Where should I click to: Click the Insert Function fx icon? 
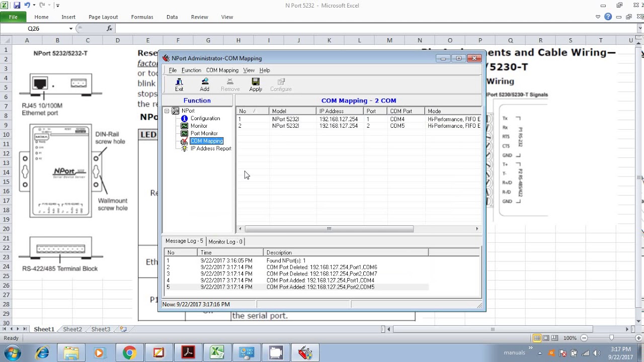click(110, 29)
